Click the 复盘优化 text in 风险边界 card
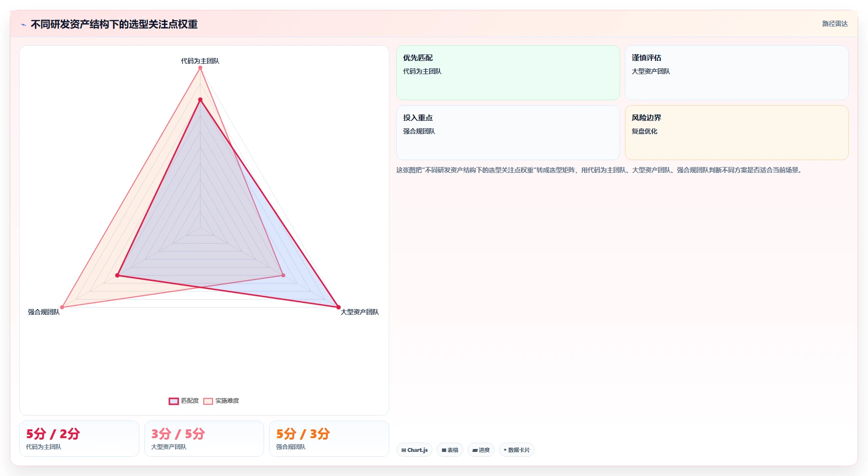This screenshot has height=476, width=868. [644, 131]
